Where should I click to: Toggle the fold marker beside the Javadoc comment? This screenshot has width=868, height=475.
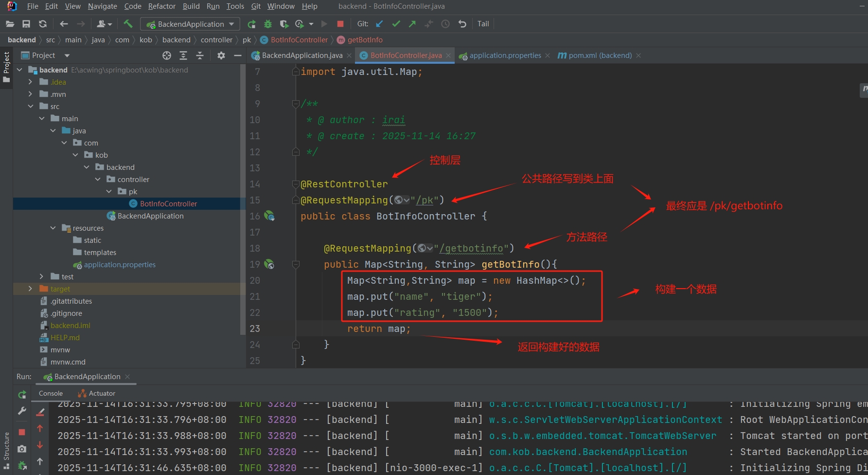[295, 104]
